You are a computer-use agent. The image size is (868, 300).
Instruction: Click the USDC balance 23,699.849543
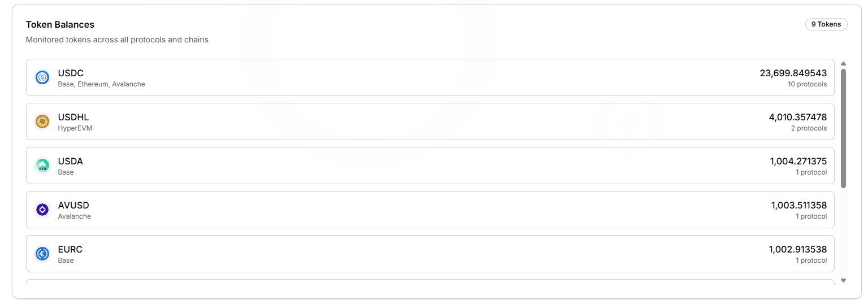click(x=793, y=73)
